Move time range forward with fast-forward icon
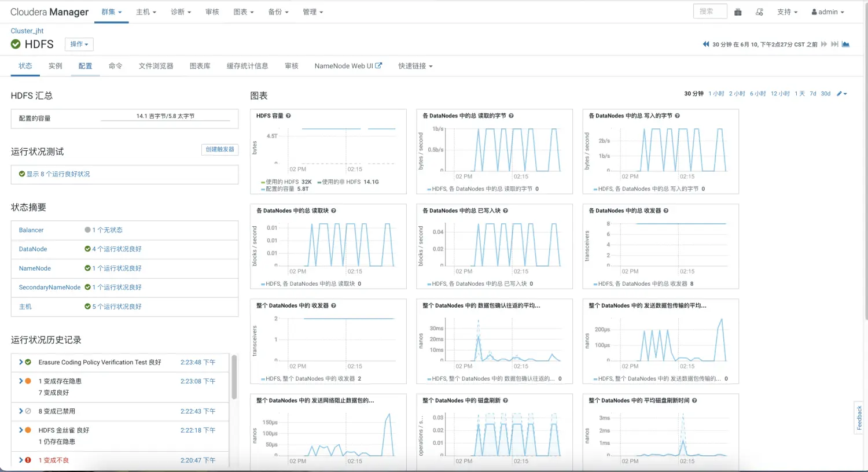Image resolution: width=868 pixels, height=472 pixels. coord(824,44)
